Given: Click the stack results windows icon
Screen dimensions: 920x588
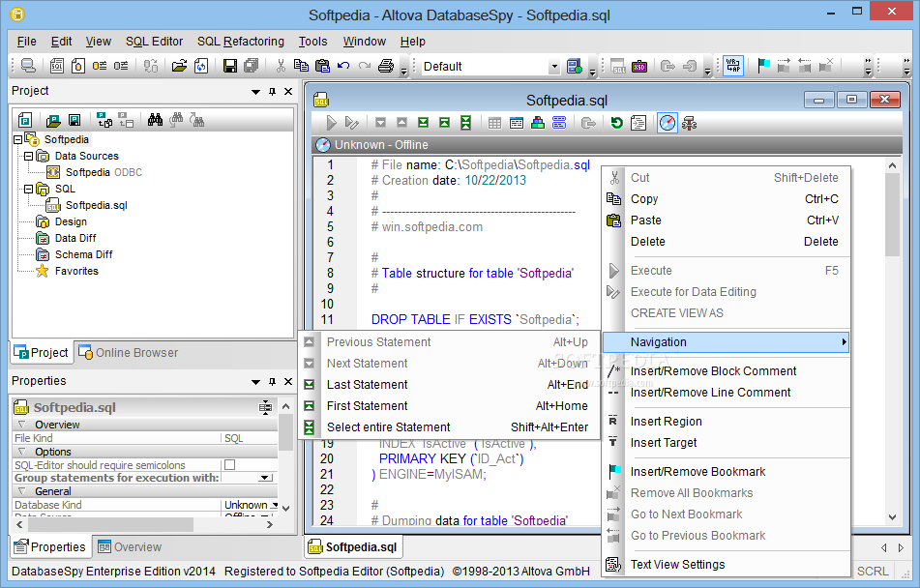Looking at the screenshot, I should coord(538,123).
